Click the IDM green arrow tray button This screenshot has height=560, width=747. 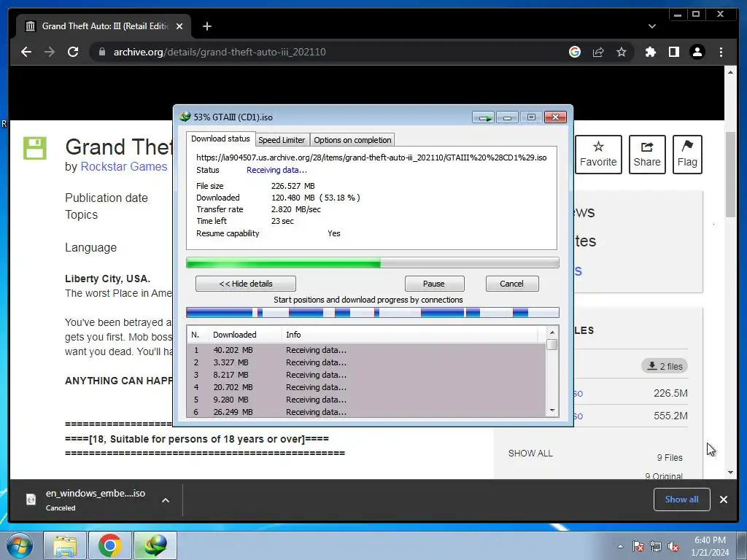pos(484,117)
